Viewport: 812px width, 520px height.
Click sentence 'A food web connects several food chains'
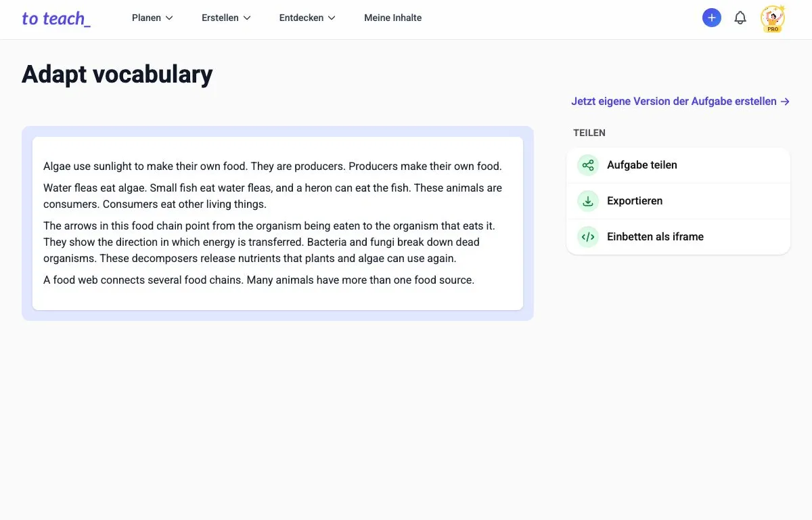click(x=142, y=280)
